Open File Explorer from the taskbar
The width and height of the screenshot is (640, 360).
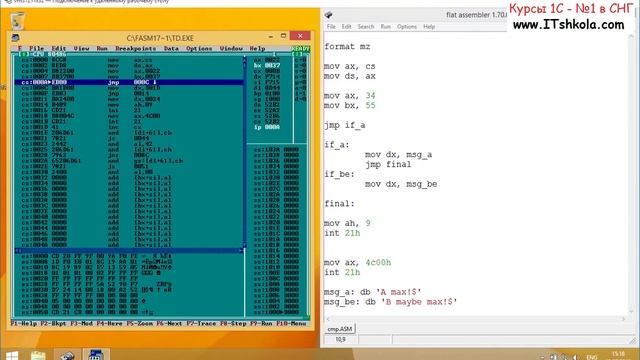[38, 356]
